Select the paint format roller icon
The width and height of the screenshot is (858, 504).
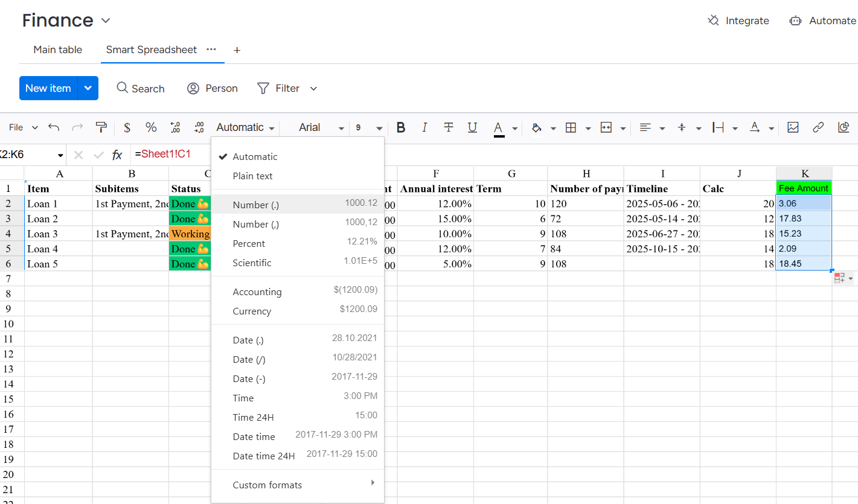pyautogui.click(x=101, y=127)
